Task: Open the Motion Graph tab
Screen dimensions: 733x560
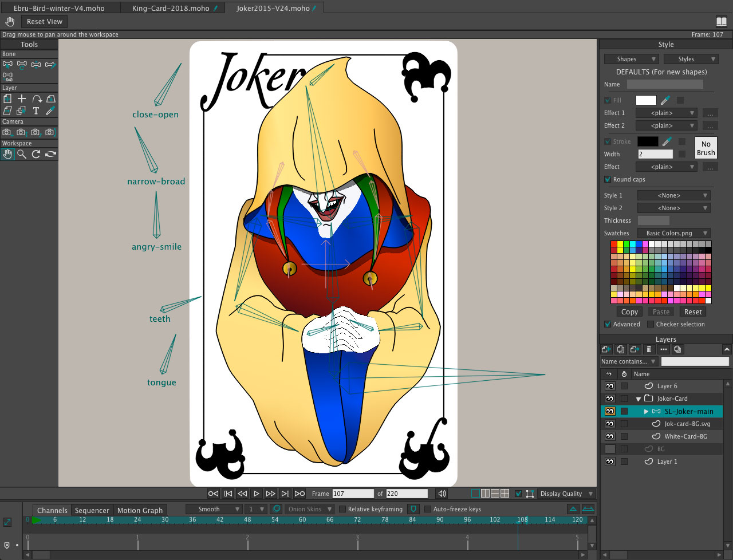Action: [x=140, y=510]
